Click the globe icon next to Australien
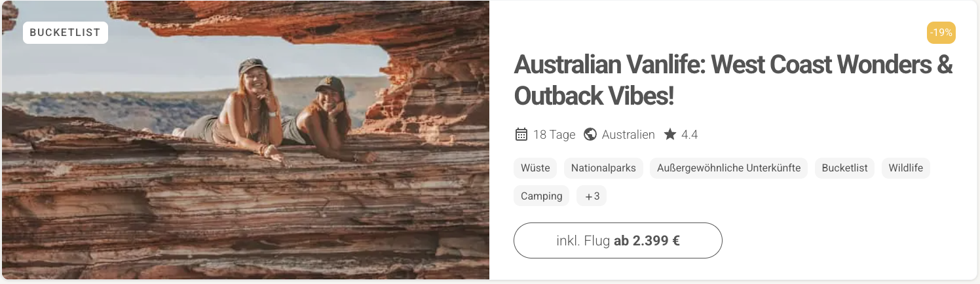 point(590,134)
